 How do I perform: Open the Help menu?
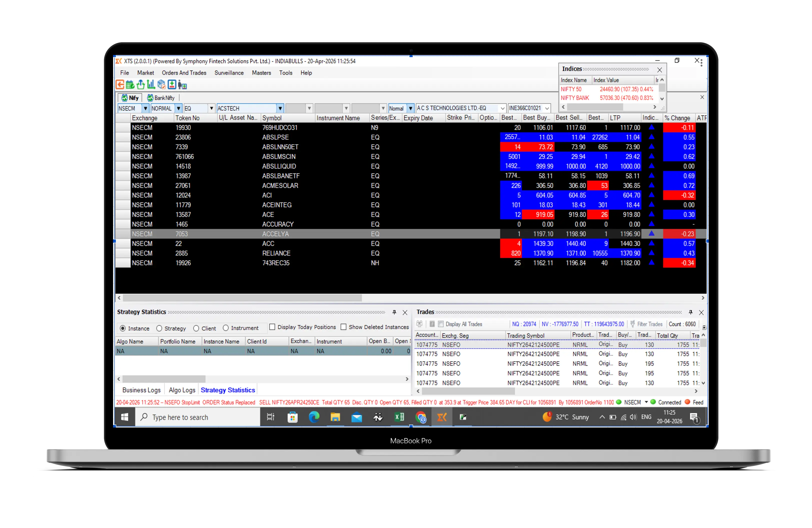[x=306, y=72]
